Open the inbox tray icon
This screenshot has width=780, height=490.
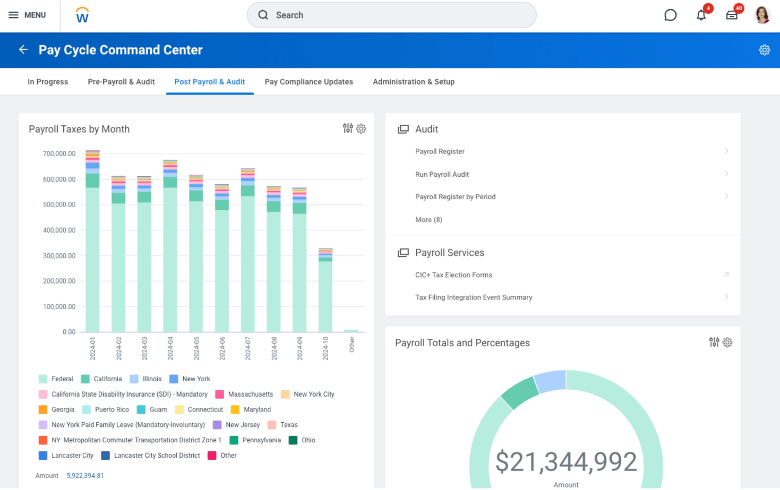(731, 15)
